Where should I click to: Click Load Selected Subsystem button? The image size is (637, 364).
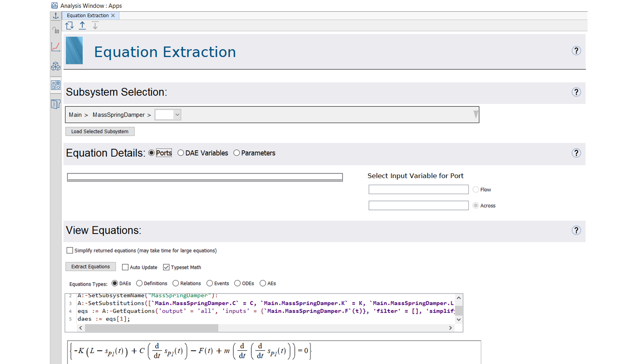click(100, 132)
